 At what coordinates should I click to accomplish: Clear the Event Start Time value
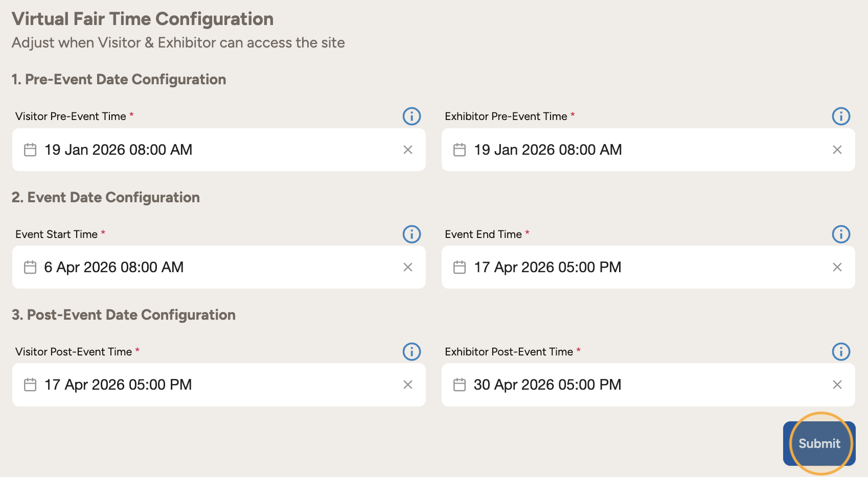coord(407,267)
